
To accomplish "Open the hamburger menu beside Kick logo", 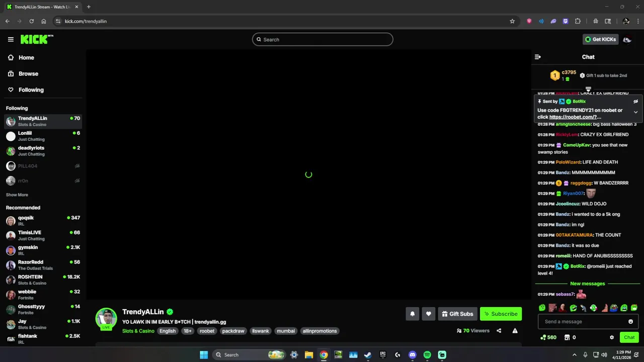I will pos(11,39).
